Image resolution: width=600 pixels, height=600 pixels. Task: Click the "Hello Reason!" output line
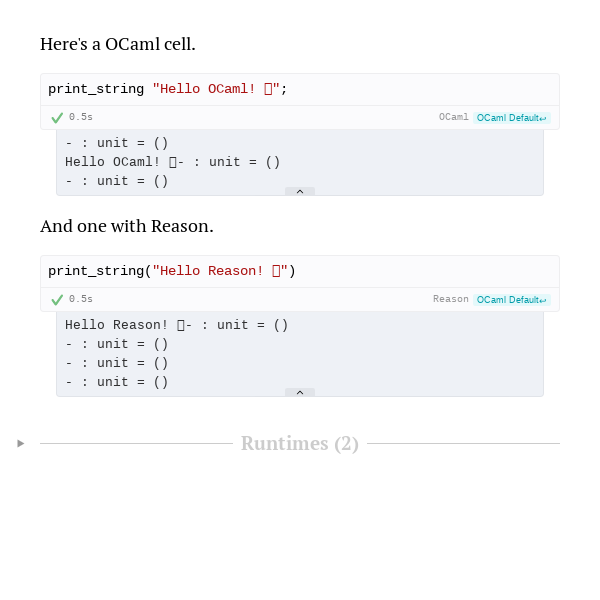click(x=176, y=325)
